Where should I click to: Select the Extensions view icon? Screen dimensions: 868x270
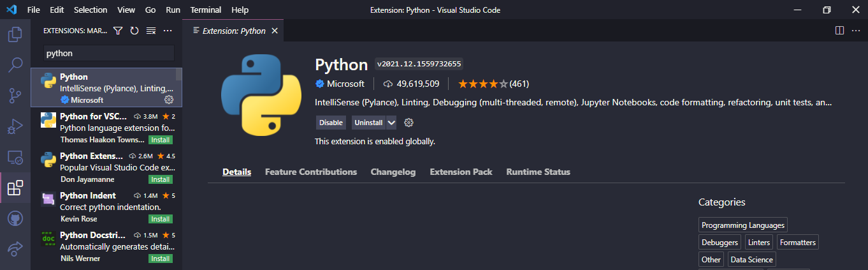[15, 188]
